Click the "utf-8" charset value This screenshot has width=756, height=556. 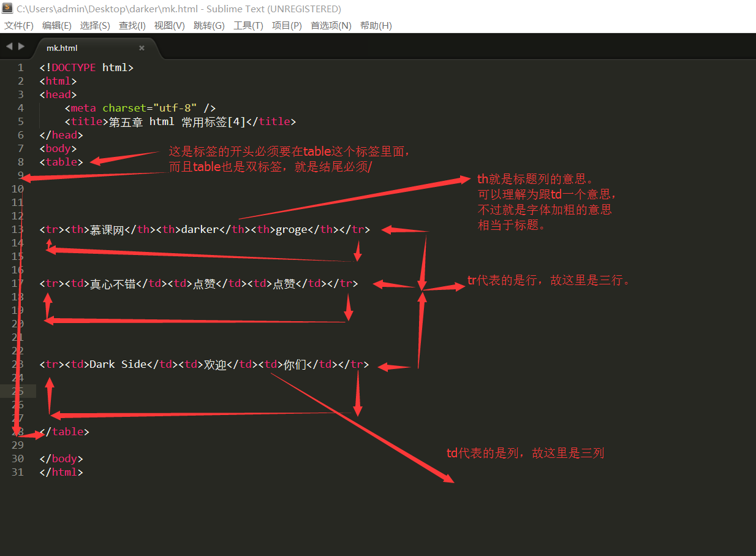point(175,108)
